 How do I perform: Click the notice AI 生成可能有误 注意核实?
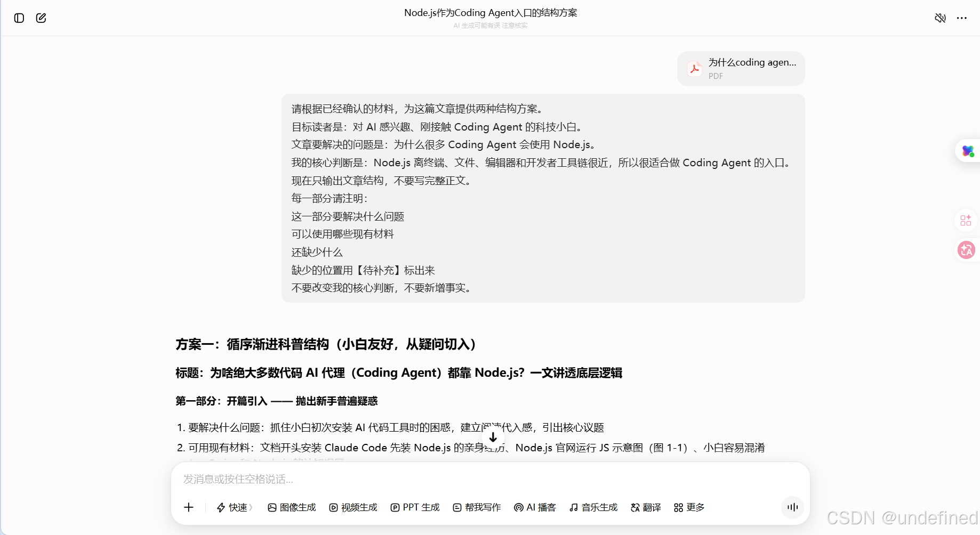tap(491, 26)
